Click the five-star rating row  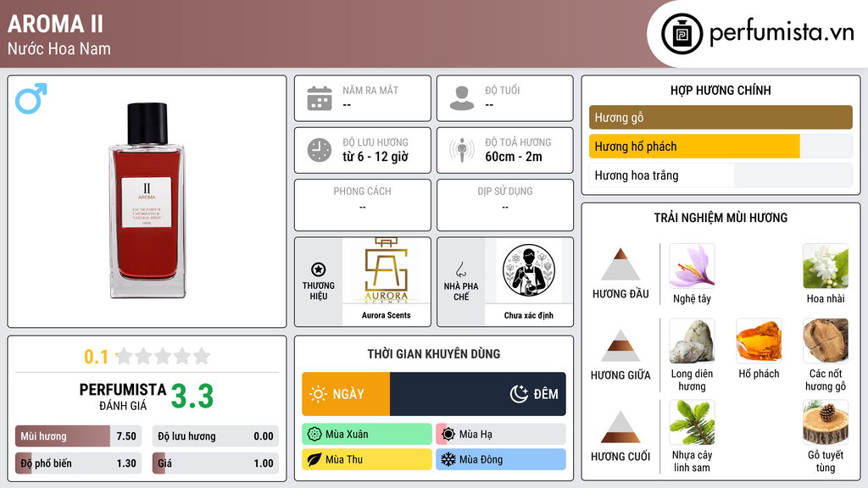click(164, 356)
